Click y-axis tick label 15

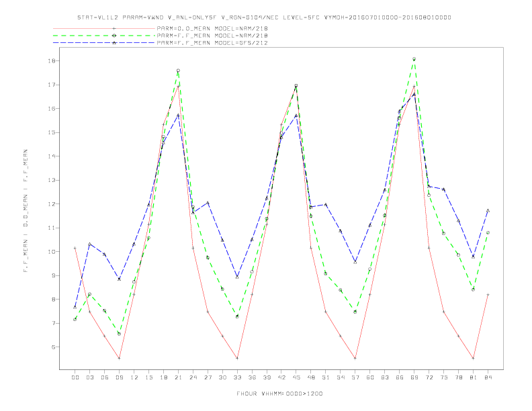(52, 132)
